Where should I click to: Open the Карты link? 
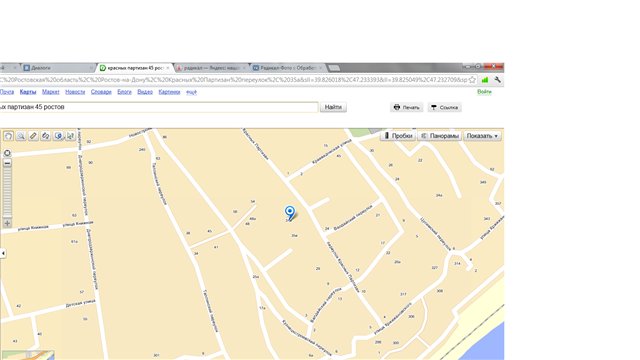[28, 92]
